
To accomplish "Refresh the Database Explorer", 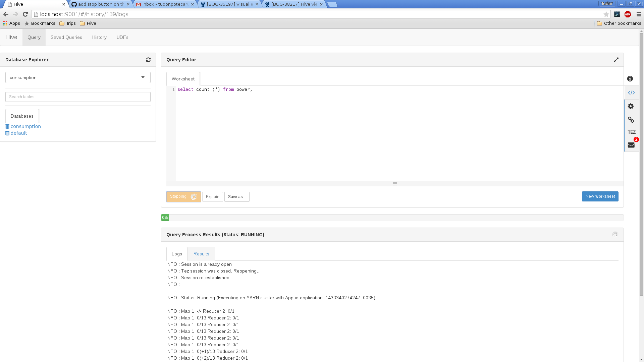I will 148,60.
